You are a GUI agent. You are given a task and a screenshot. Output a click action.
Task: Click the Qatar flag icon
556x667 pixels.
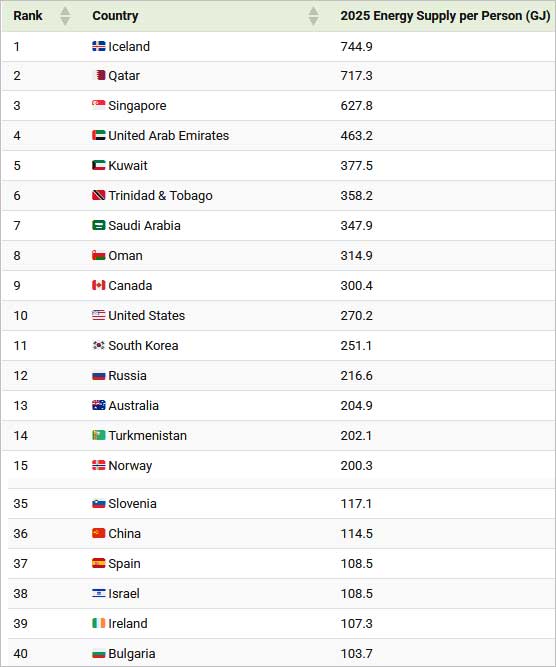[99, 75]
